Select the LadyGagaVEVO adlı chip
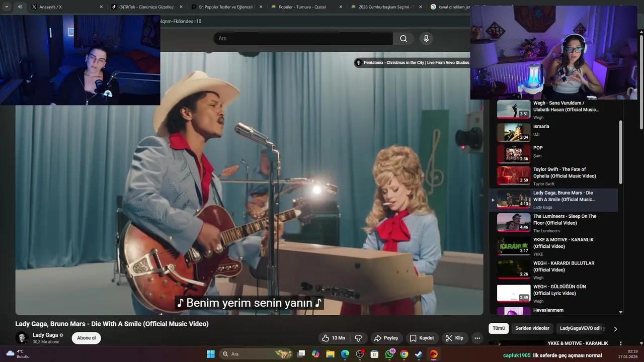This screenshot has width=644, height=362. point(581,328)
